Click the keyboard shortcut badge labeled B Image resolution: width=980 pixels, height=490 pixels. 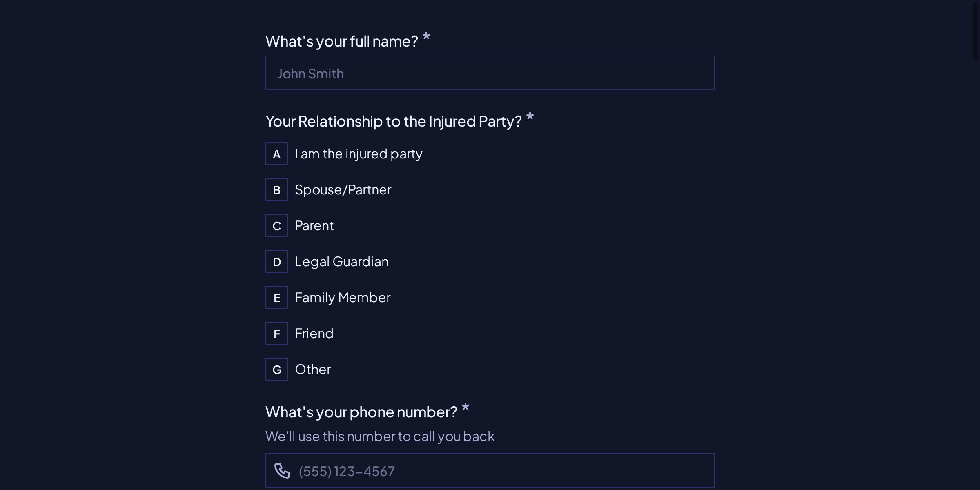click(277, 189)
